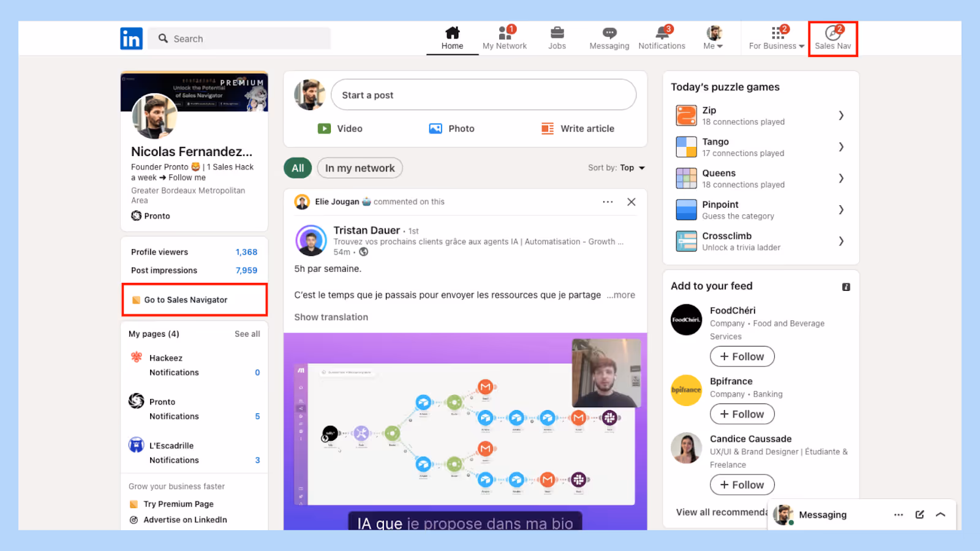Open the post's three-dot options menu
The height and width of the screenshot is (551, 980).
click(608, 202)
